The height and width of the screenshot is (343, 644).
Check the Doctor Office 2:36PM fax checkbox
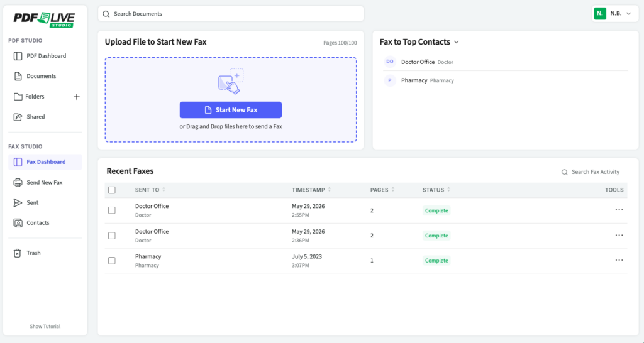coord(112,236)
